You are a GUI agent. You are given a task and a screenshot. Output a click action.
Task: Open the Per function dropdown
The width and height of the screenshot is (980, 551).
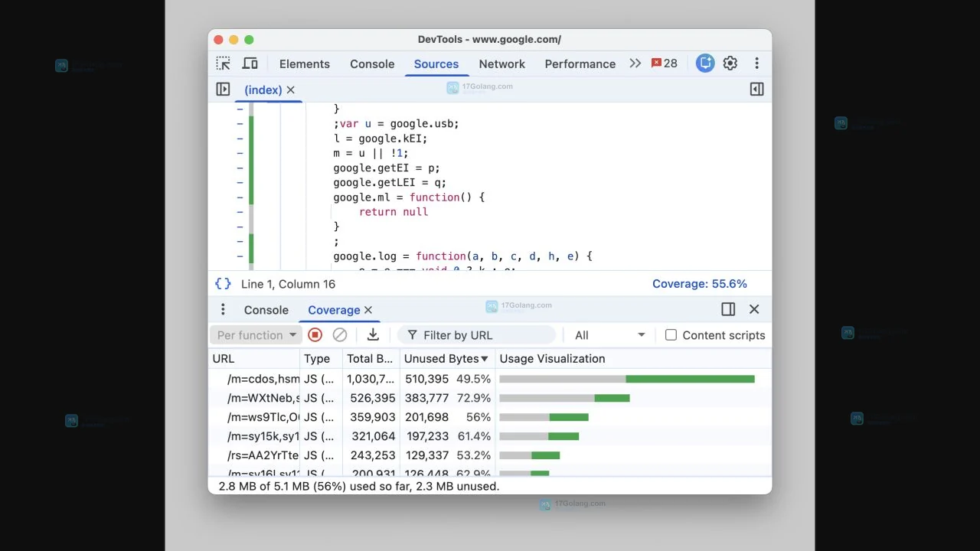click(x=256, y=335)
